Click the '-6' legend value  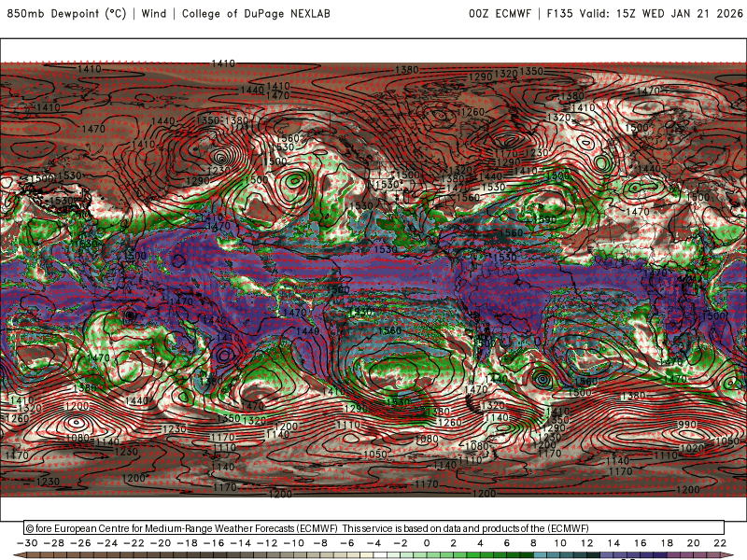click(x=347, y=543)
